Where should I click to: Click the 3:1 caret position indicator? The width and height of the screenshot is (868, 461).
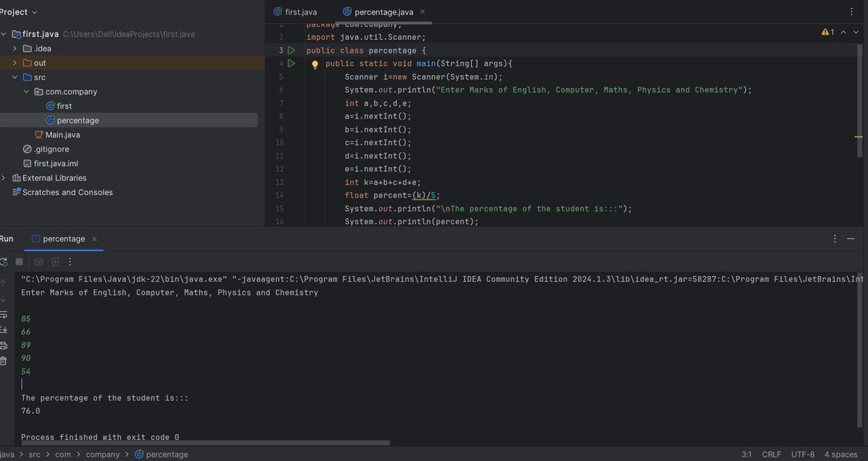click(746, 454)
